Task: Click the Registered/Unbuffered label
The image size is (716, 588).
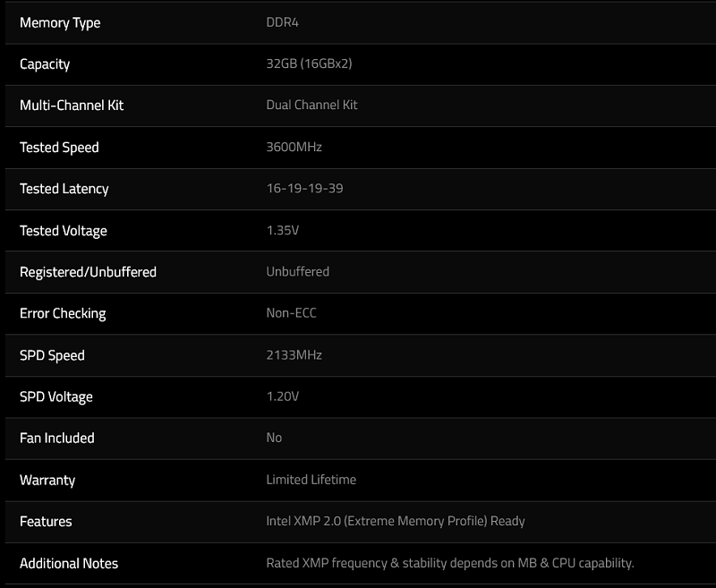Action: click(x=88, y=272)
